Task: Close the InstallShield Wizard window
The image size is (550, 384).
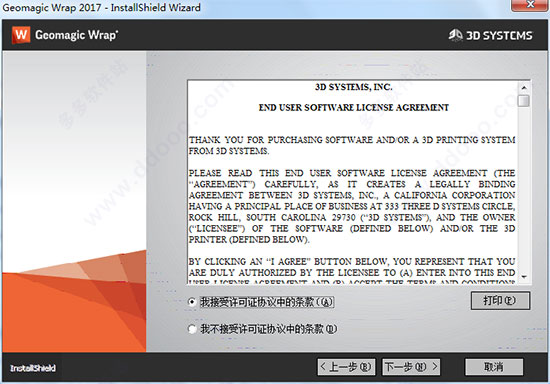Action: pos(530,5)
